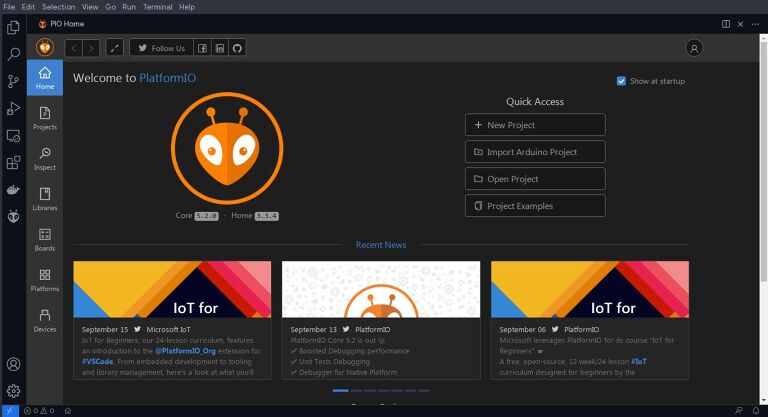
Task: Open Source Control view
Action: coord(13,81)
